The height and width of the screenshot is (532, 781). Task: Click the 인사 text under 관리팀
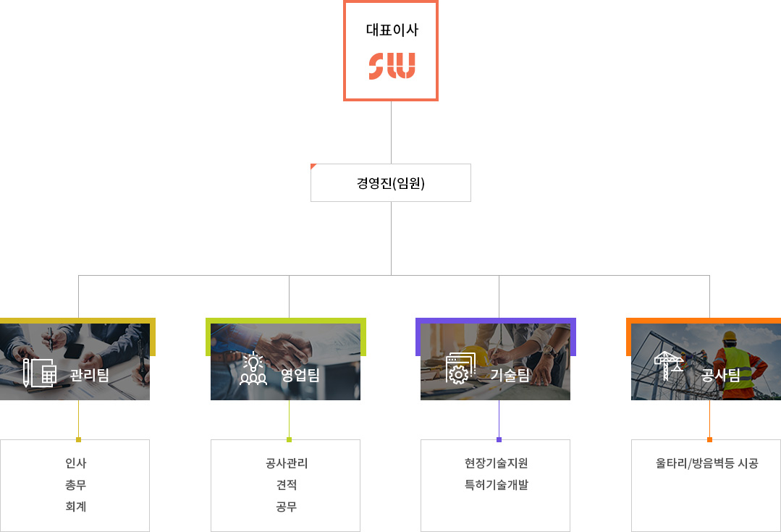[x=76, y=463]
